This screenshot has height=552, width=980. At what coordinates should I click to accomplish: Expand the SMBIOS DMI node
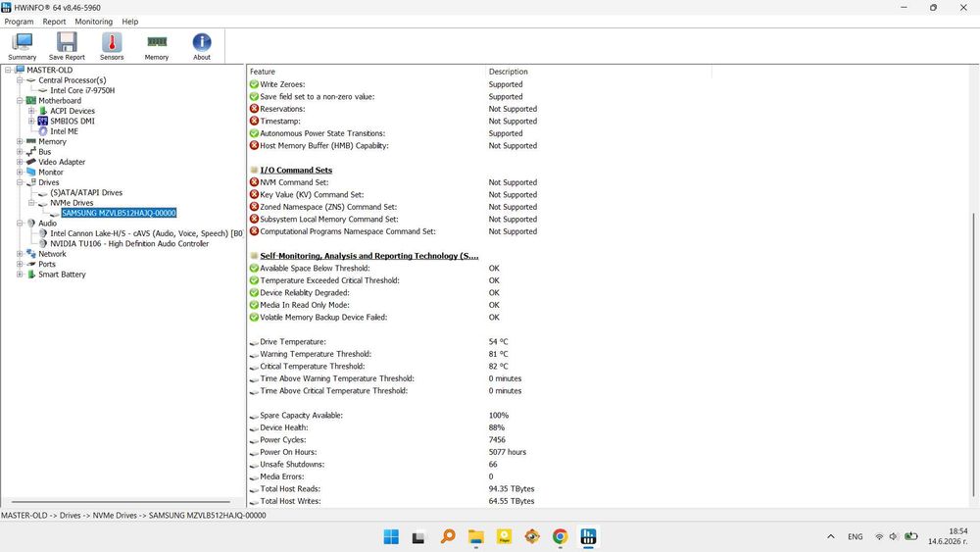31,121
